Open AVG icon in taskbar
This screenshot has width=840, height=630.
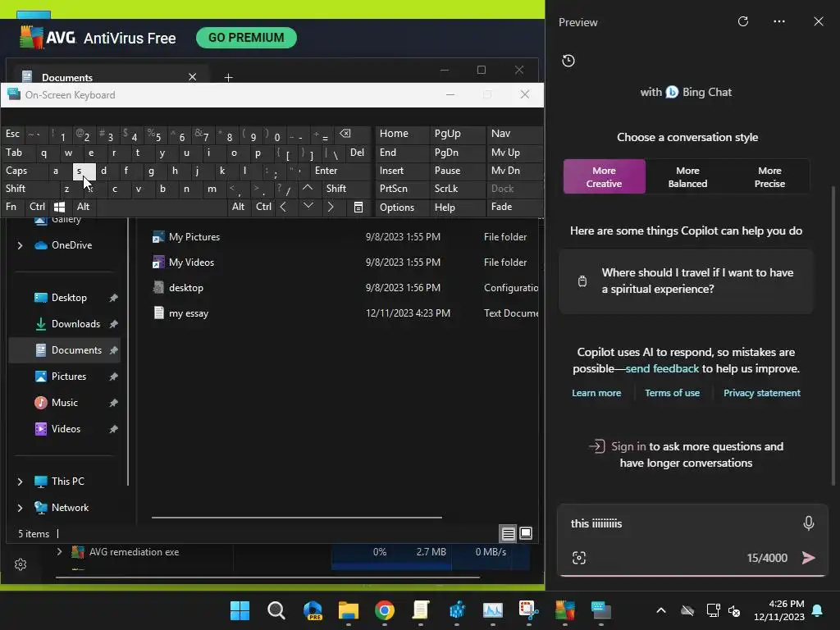tap(564, 610)
